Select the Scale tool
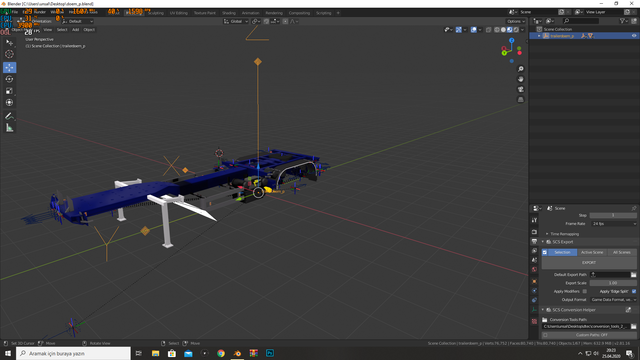This screenshot has height=360, width=640. click(9, 91)
